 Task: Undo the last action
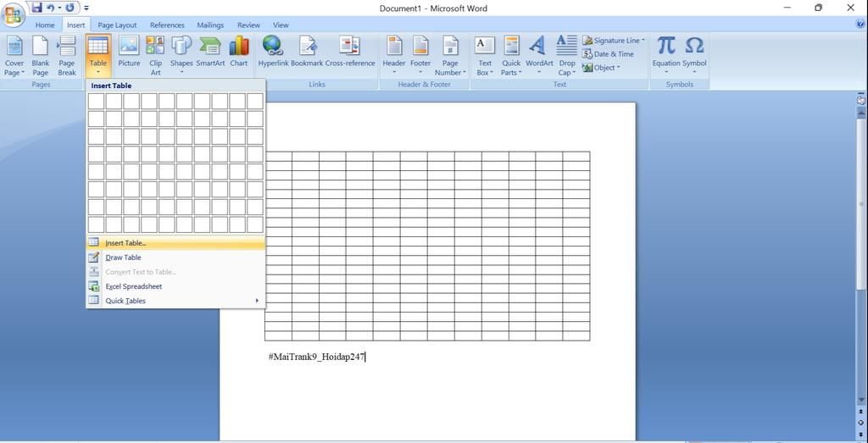[50, 8]
